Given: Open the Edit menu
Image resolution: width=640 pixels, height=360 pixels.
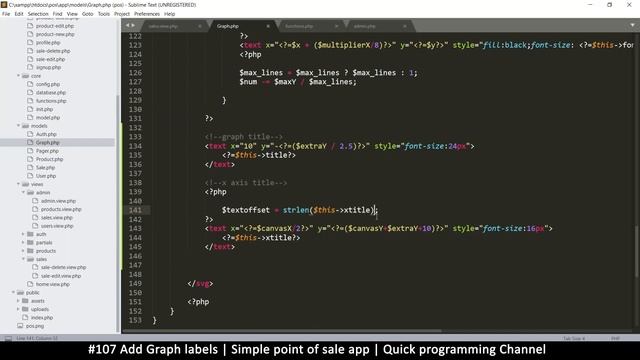Looking at the screenshot, I should (19, 14).
